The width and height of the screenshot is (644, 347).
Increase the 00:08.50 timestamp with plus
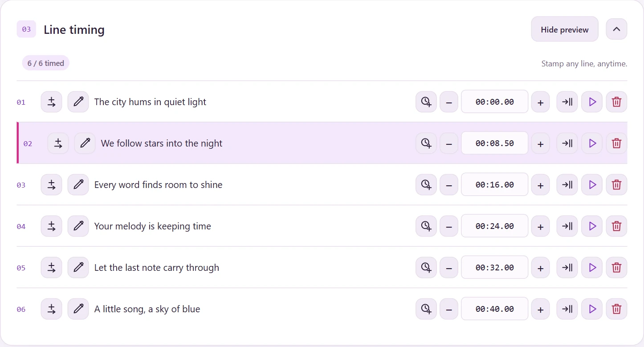tap(541, 143)
